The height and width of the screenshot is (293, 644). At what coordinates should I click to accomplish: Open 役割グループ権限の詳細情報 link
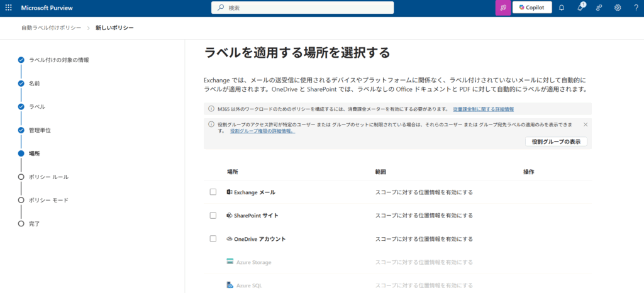tap(262, 131)
